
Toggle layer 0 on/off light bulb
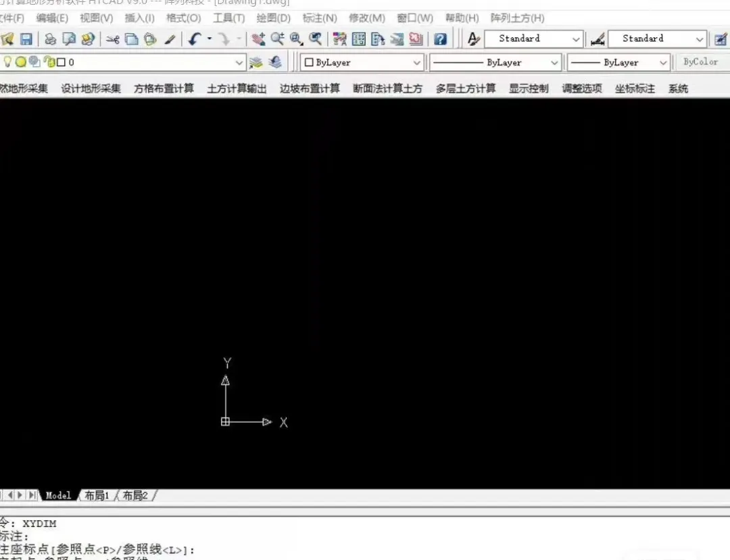7,62
